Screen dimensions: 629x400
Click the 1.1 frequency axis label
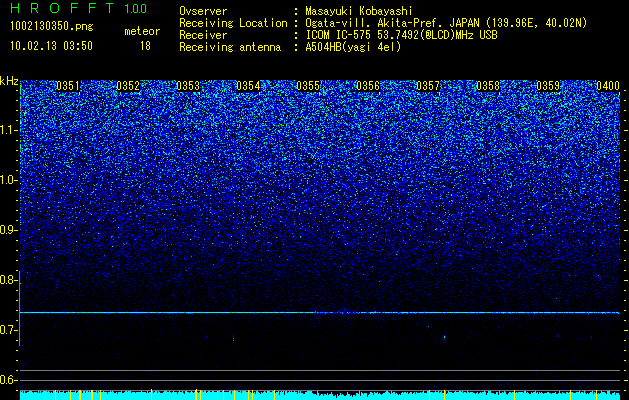(9, 130)
